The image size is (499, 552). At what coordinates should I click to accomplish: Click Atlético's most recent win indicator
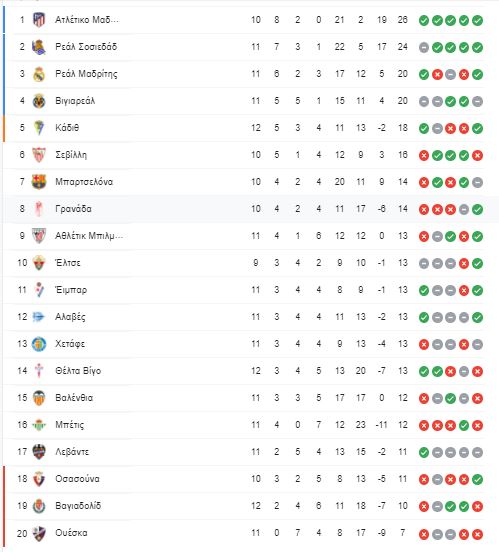(477, 20)
